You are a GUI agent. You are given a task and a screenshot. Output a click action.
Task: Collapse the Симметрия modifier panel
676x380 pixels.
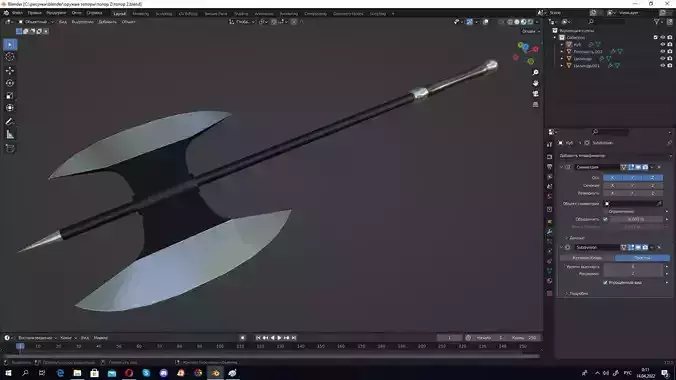click(561, 167)
